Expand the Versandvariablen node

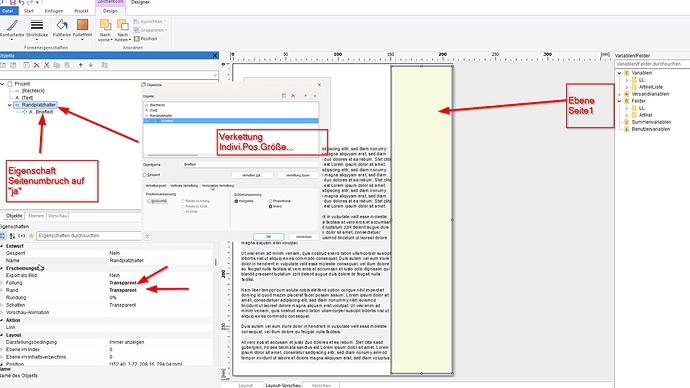coord(620,94)
